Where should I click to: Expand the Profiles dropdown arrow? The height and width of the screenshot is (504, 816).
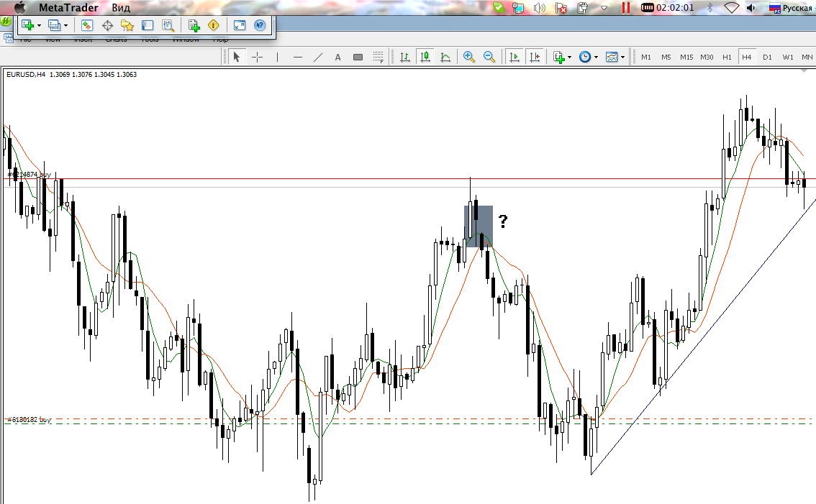(x=65, y=25)
